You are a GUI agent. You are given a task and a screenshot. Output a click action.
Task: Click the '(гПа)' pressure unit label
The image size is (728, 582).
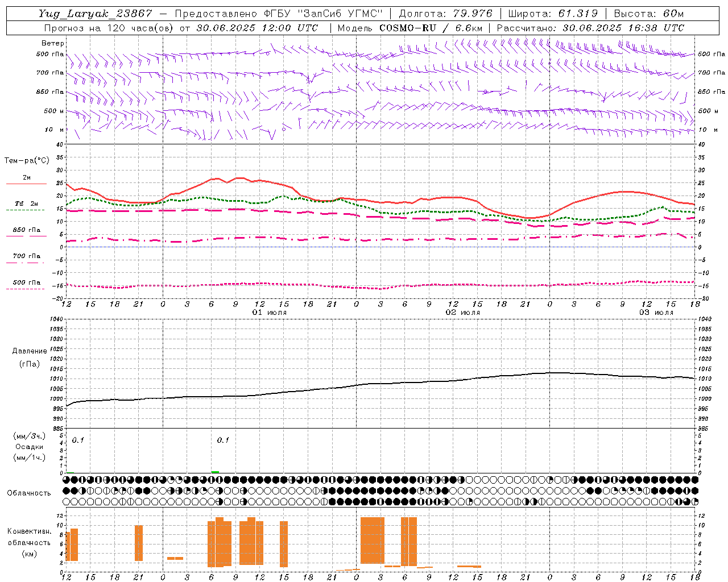30,364
